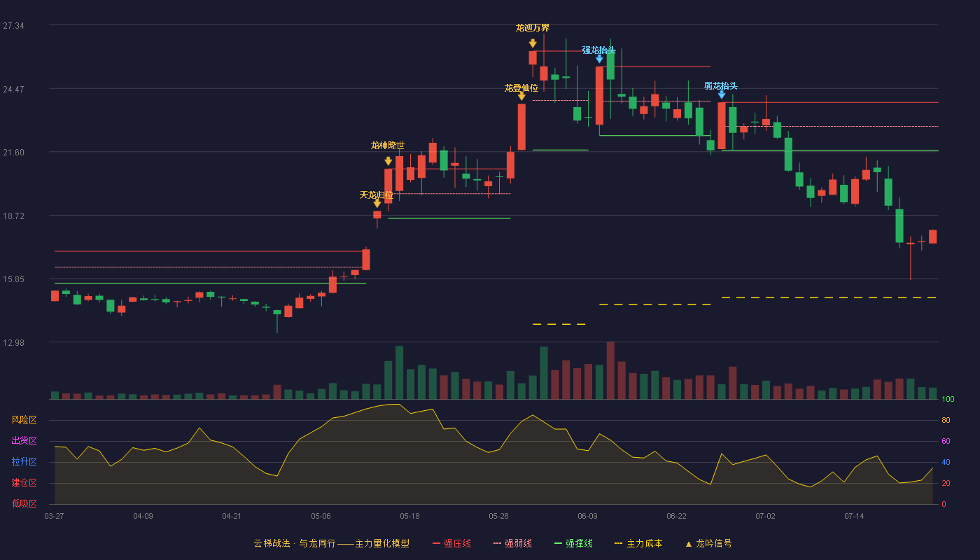This screenshot has width=980, height=560.
Task: Toggle the 主力成本 legend entry
Action: [x=638, y=543]
